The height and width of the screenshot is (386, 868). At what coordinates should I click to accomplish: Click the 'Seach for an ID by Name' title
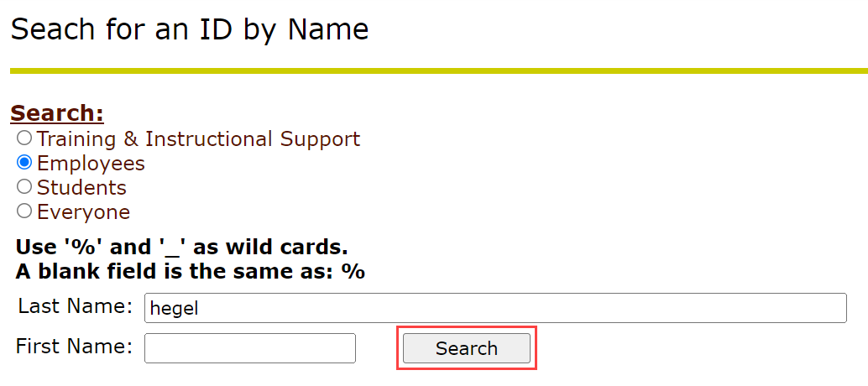(189, 29)
